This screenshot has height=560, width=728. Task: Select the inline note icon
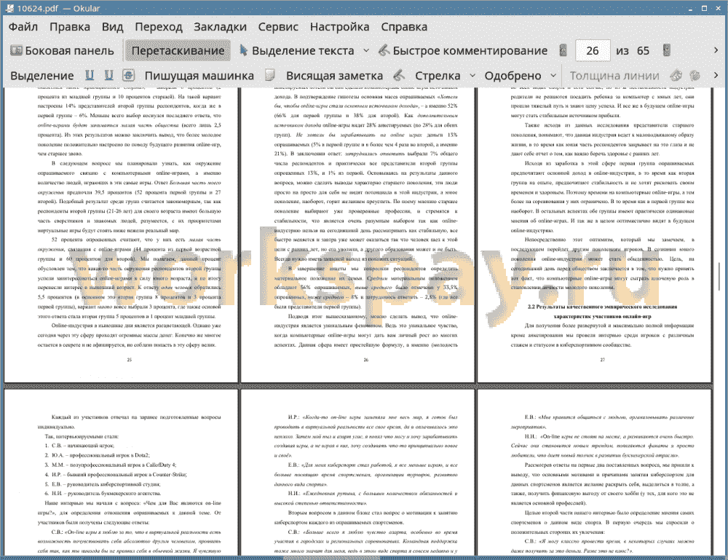coord(270,75)
